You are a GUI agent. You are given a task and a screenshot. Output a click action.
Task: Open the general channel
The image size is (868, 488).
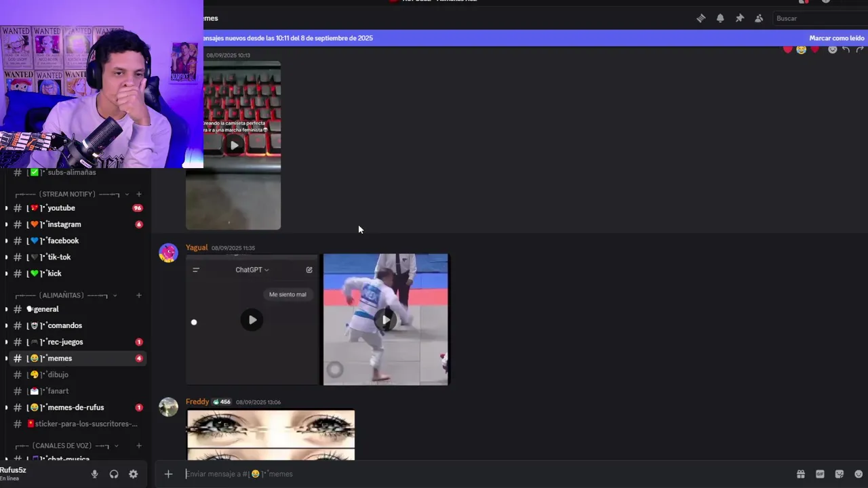click(46, 309)
